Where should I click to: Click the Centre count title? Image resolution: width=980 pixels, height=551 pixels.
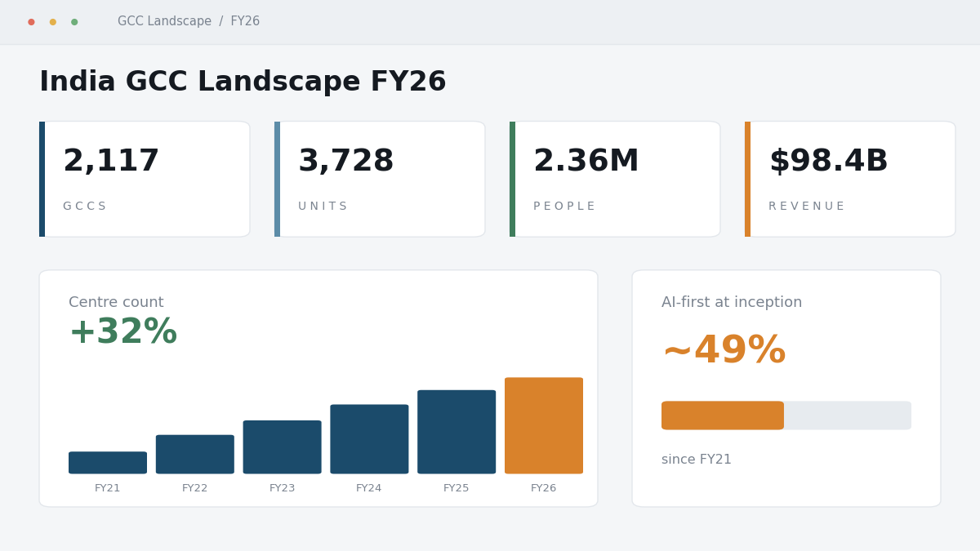point(116,303)
